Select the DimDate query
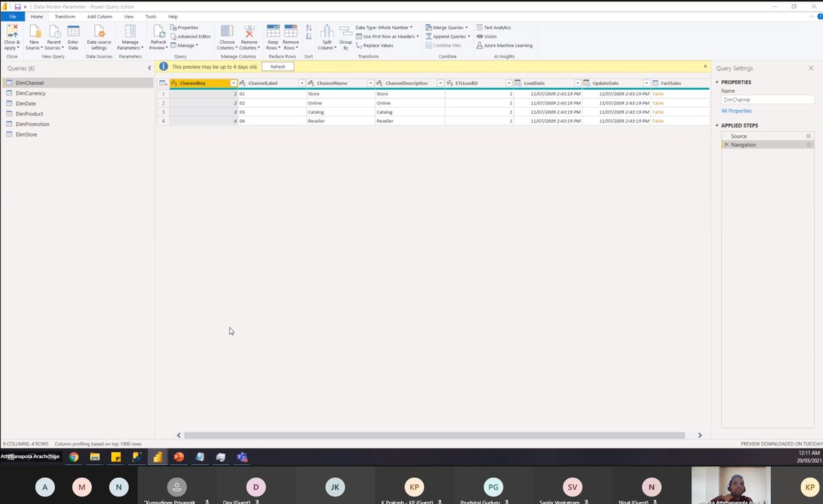The image size is (823, 504). [x=77, y=104]
